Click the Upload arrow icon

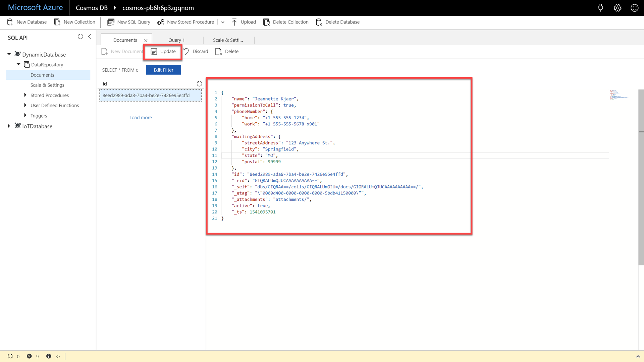point(234,22)
